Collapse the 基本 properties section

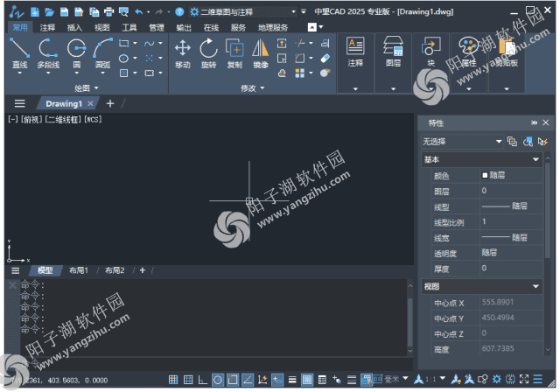pos(535,159)
